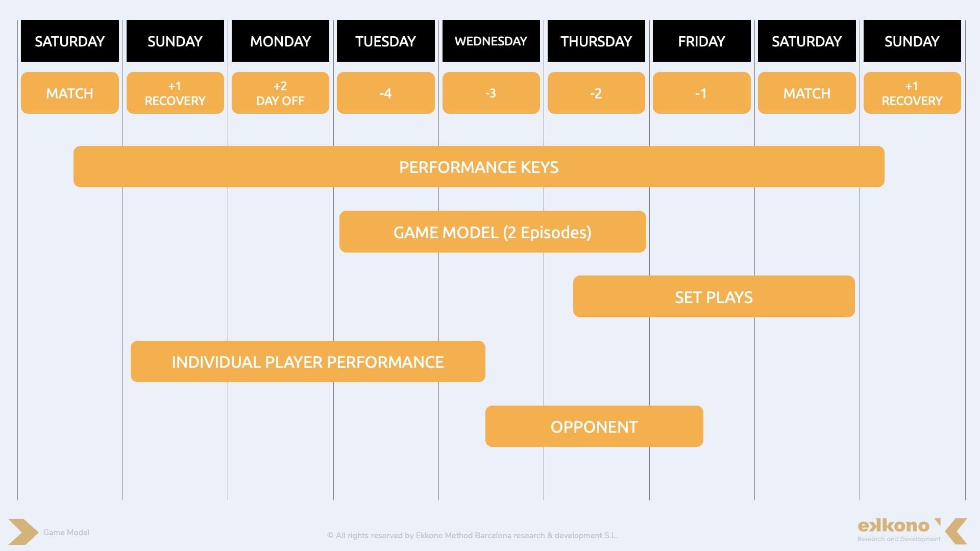Click the -1 Friday training block
980x551 pixels.
(x=701, y=93)
